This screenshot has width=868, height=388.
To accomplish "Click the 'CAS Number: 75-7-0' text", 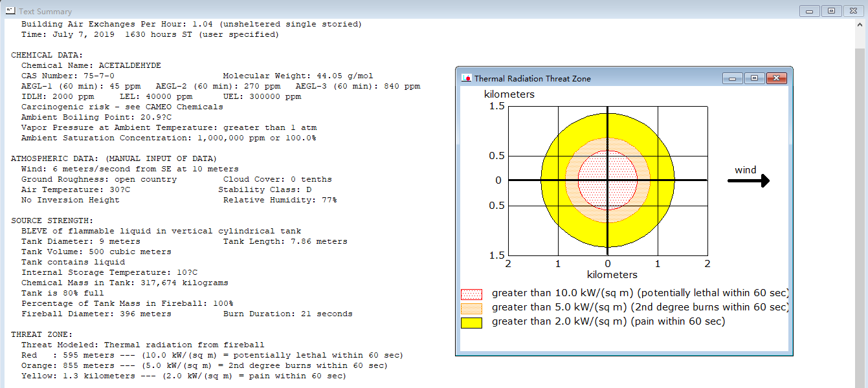I will 68,76.
